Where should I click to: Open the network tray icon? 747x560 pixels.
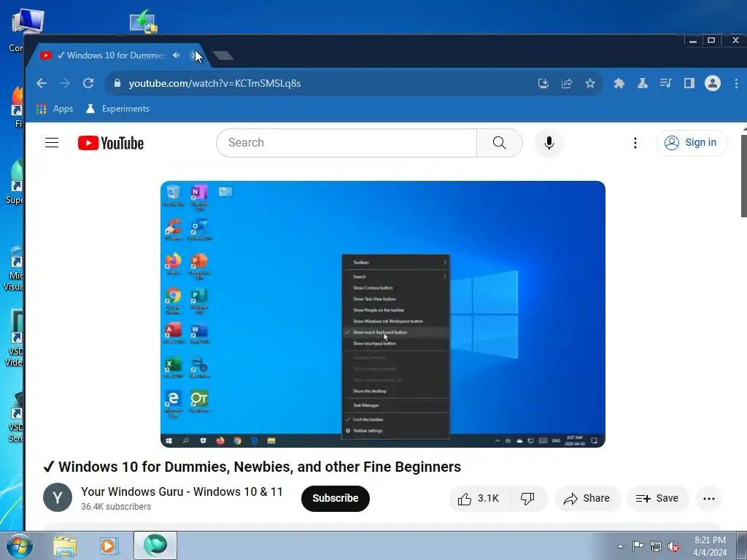656,546
